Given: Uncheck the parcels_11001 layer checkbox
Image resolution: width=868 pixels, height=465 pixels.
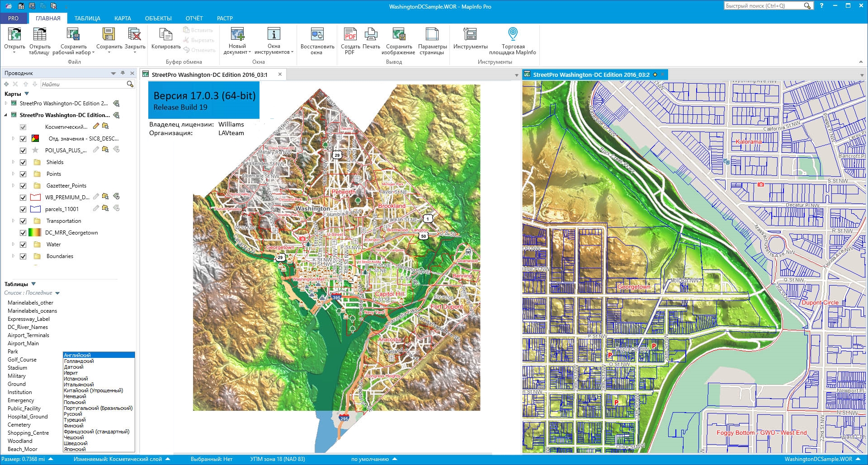Looking at the screenshot, I should pyautogui.click(x=23, y=209).
